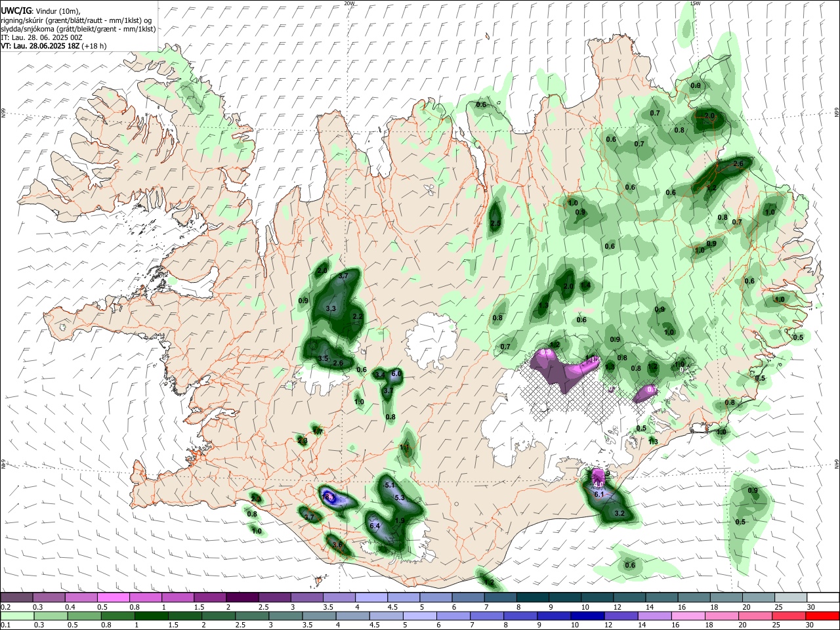840x630 pixels.
Task: Pick the 25 red-pink swatch, lower legend row
Action: tap(790, 616)
